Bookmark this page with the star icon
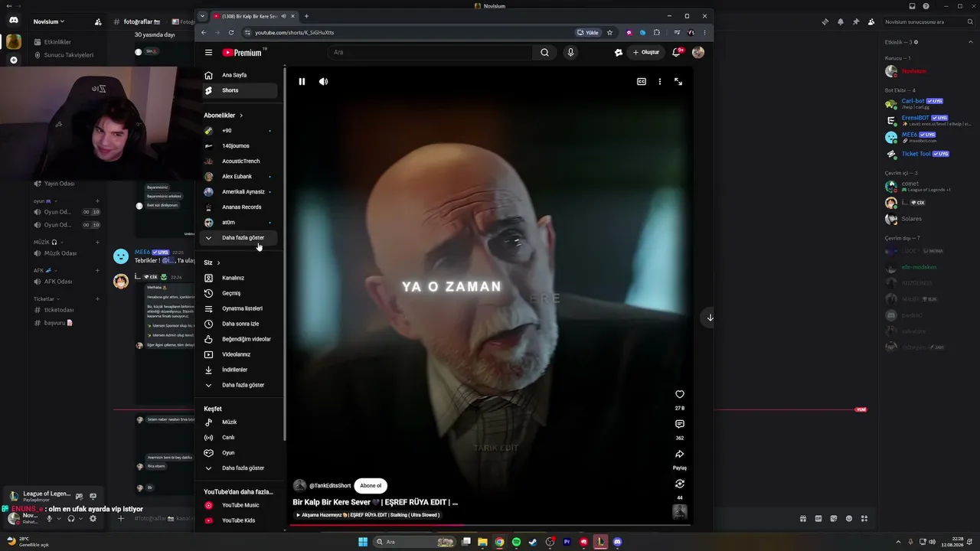Viewport: 980px width, 551px height. click(609, 33)
